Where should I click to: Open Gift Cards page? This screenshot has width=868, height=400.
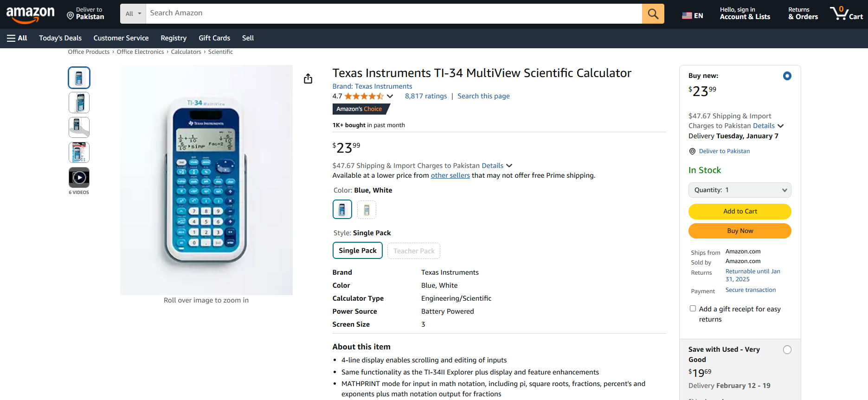coord(214,38)
